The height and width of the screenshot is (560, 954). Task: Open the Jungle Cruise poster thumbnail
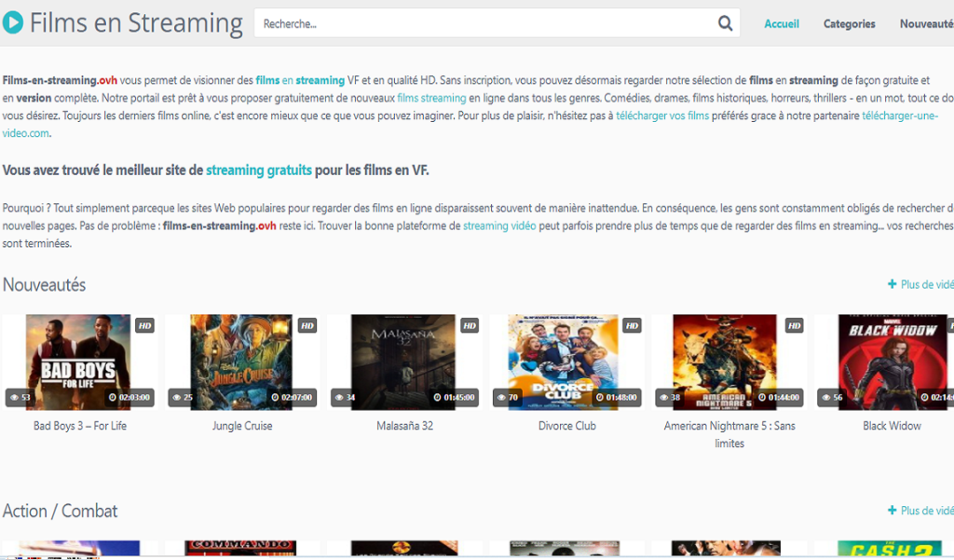241,362
